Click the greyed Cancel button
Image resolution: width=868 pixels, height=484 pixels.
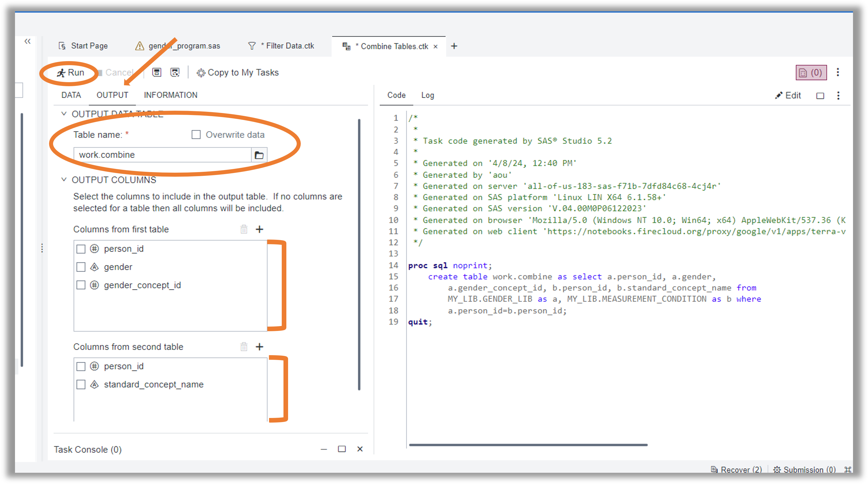point(116,73)
